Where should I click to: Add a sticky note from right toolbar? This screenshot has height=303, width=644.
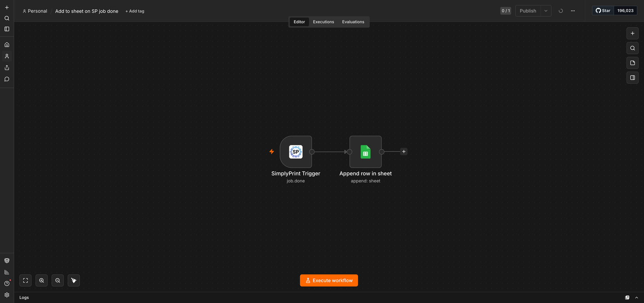(x=632, y=63)
